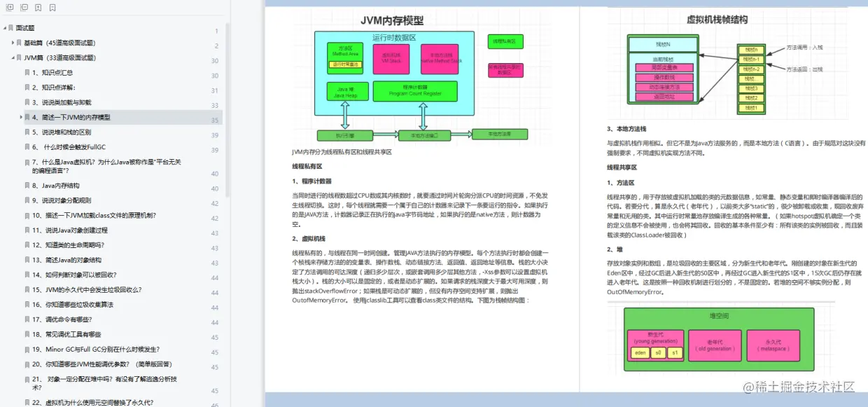This screenshot has height=407, width=868.
Task: Click the eden box in heap diagram
Action: coord(640,353)
